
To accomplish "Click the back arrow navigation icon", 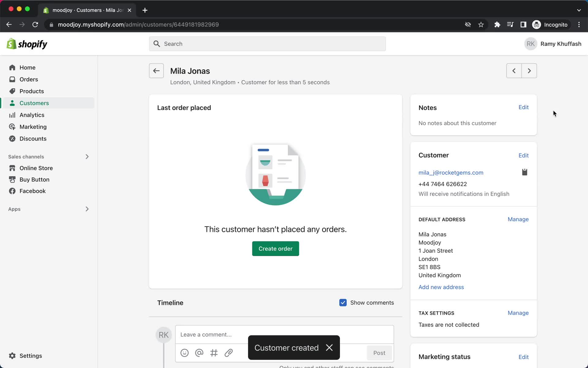I will (x=156, y=70).
